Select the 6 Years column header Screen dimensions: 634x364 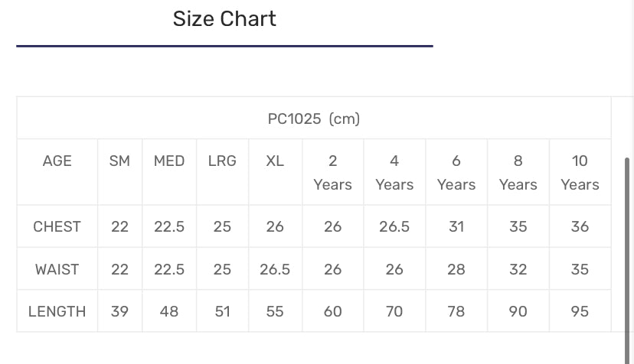tap(456, 173)
